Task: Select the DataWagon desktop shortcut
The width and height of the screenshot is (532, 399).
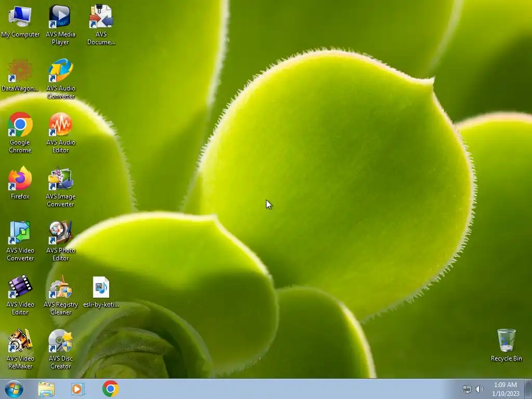Action: (20, 75)
